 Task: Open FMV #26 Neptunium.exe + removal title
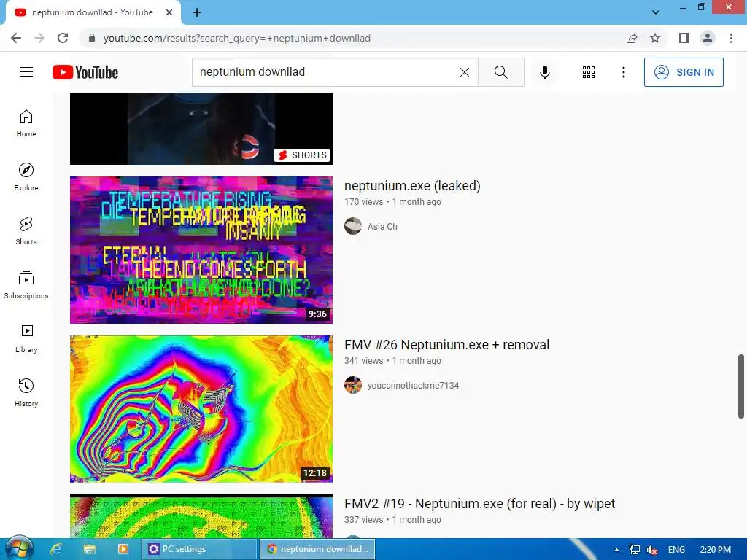pyautogui.click(x=447, y=345)
